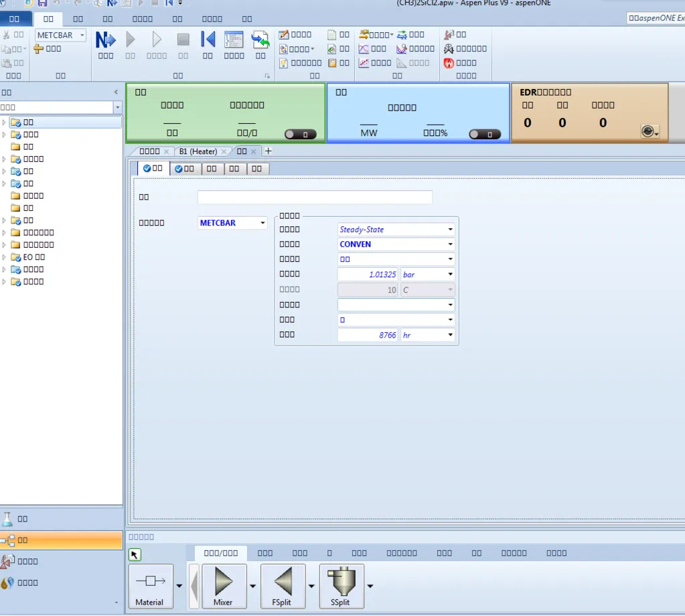The image size is (685, 616).
Task: Collapse the navigation pane with the chevron
Action: 116,92
